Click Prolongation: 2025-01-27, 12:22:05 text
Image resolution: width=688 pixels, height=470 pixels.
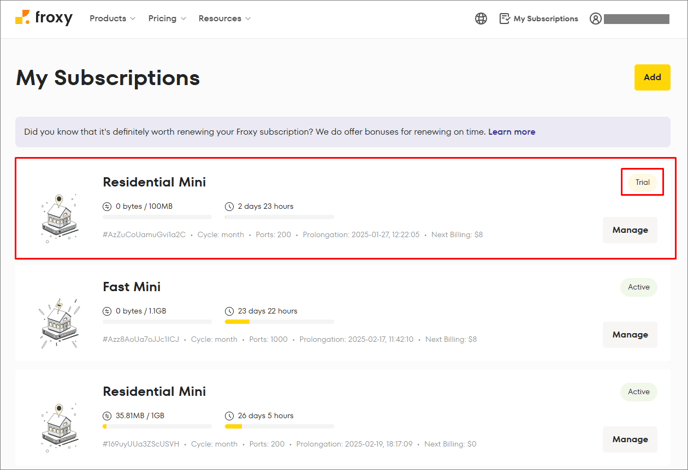pos(361,235)
